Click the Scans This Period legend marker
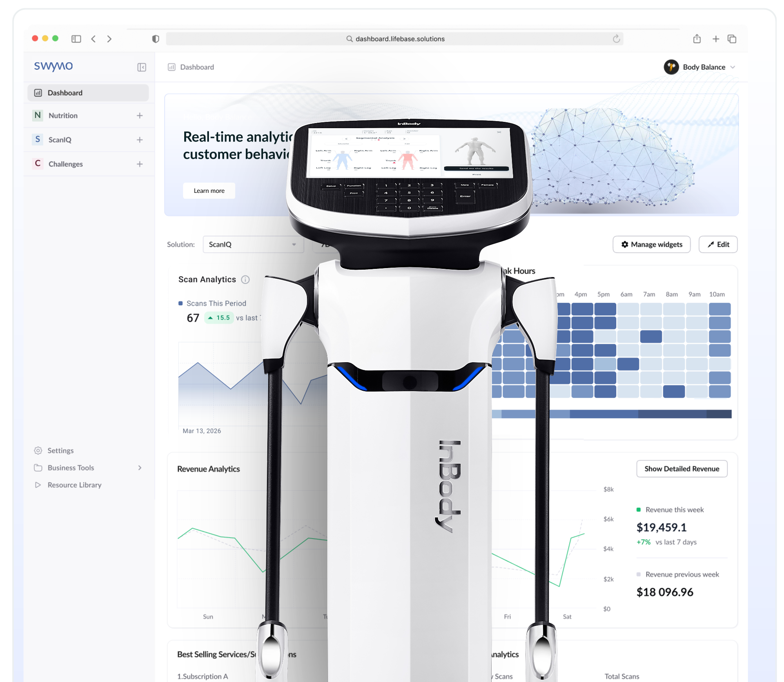Screen dimensions: 784x682 (x=181, y=303)
